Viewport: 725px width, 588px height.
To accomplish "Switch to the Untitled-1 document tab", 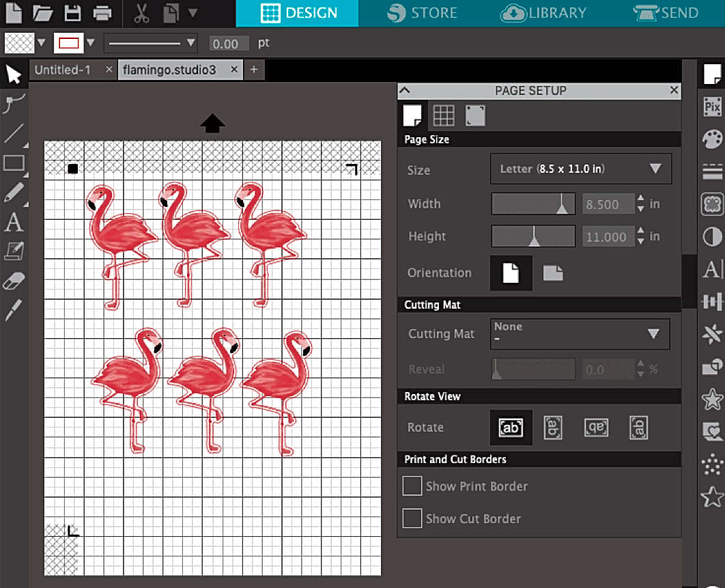I will [x=63, y=70].
